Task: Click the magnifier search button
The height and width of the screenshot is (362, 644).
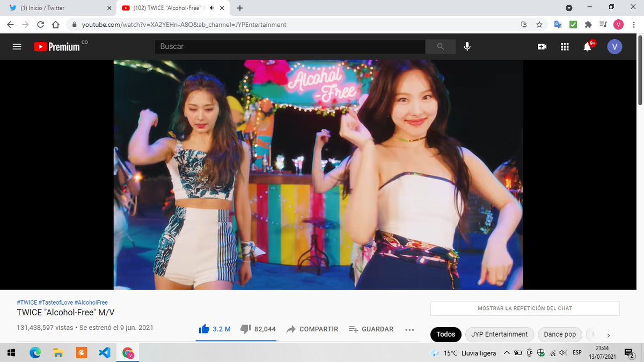Action: [441, 47]
